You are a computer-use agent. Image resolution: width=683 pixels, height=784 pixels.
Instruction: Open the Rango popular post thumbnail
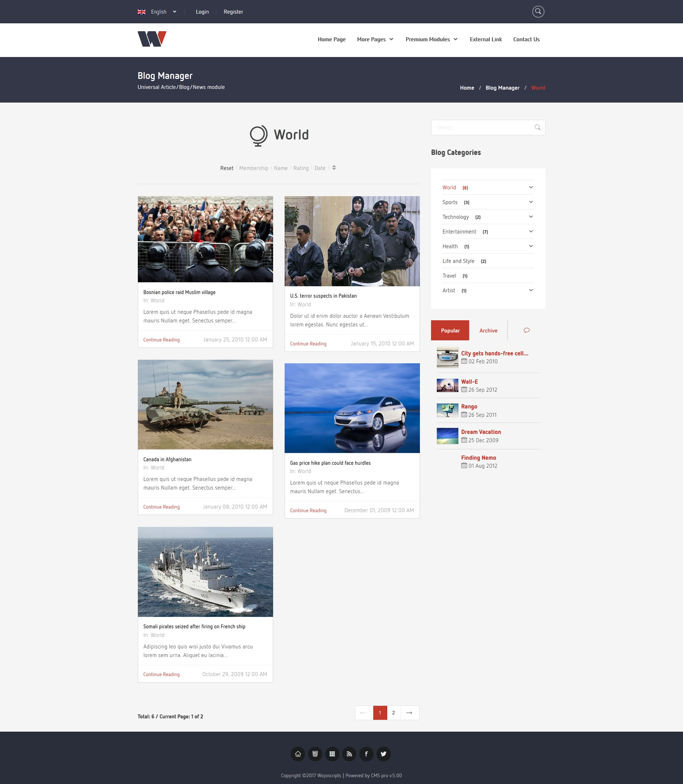click(448, 410)
